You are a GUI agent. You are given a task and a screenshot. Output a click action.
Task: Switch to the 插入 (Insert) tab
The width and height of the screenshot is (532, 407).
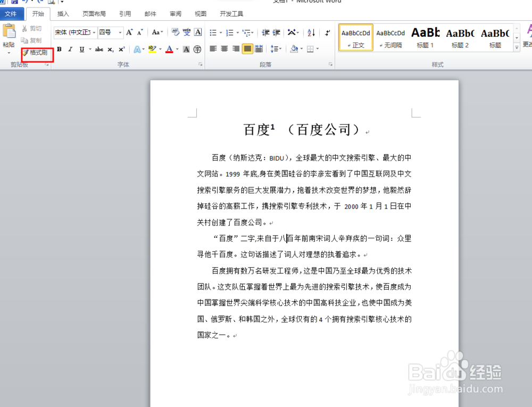click(x=63, y=14)
